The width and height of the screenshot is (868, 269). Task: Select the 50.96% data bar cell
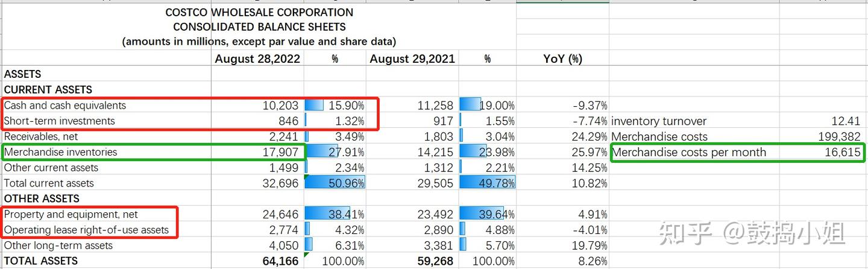pyautogui.click(x=335, y=183)
